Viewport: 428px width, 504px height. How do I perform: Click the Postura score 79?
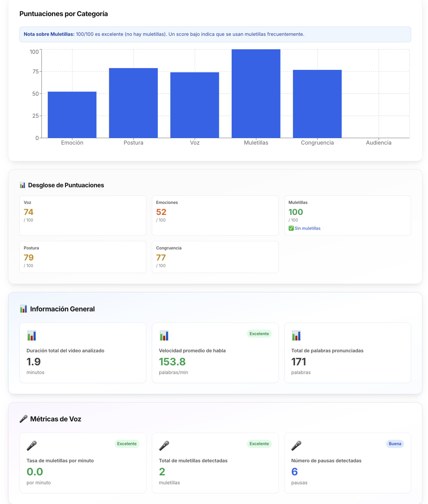pos(29,257)
